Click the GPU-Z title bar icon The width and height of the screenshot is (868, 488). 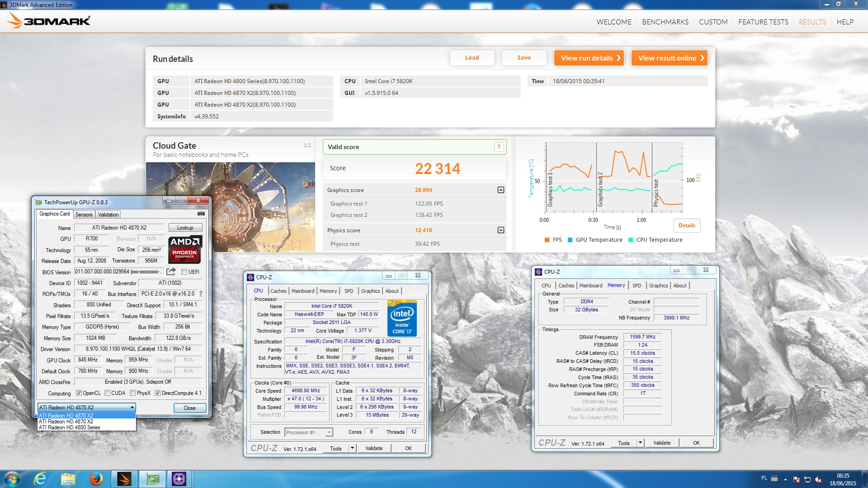point(39,202)
